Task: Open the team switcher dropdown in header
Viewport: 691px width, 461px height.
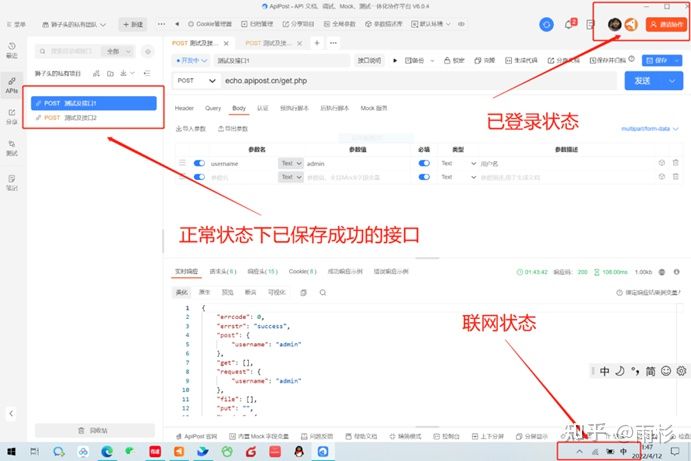Action: [74, 24]
